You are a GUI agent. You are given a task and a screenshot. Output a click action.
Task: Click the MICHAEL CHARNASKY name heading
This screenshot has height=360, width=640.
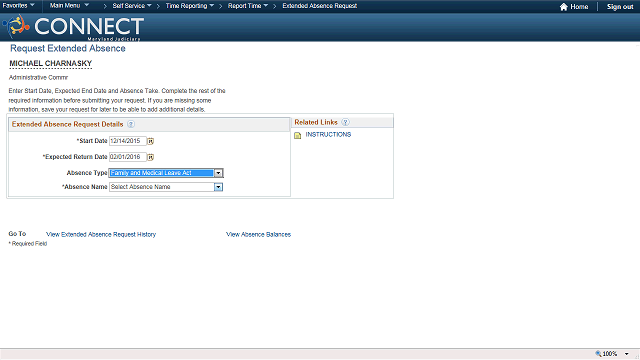51,63
